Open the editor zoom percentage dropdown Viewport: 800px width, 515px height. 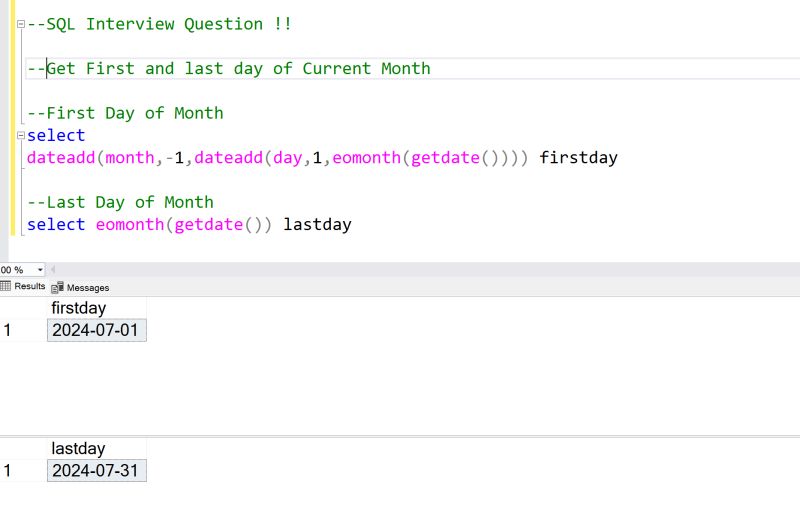coord(40,270)
